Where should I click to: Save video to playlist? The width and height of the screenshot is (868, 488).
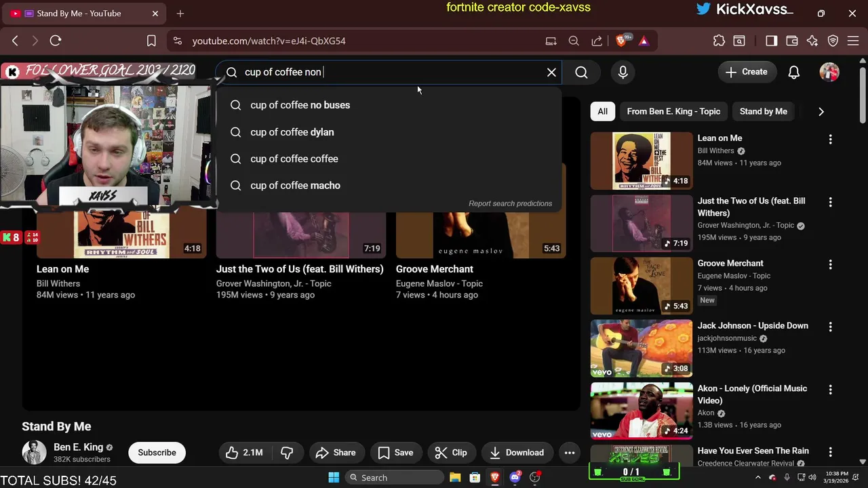pyautogui.click(x=395, y=453)
